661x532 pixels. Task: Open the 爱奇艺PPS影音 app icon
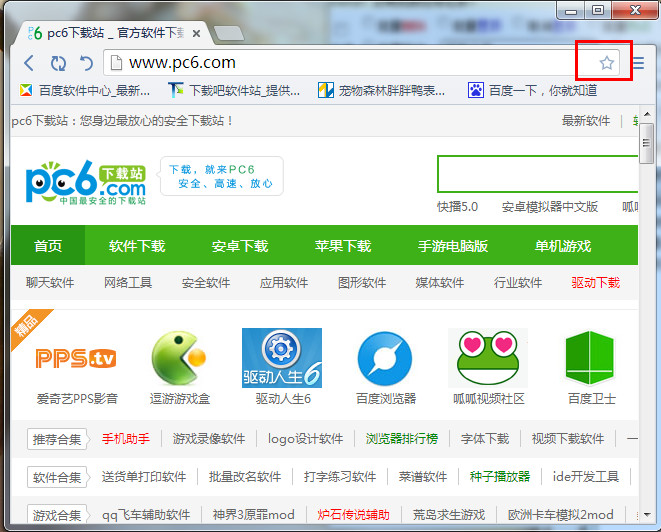coord(76,358)
